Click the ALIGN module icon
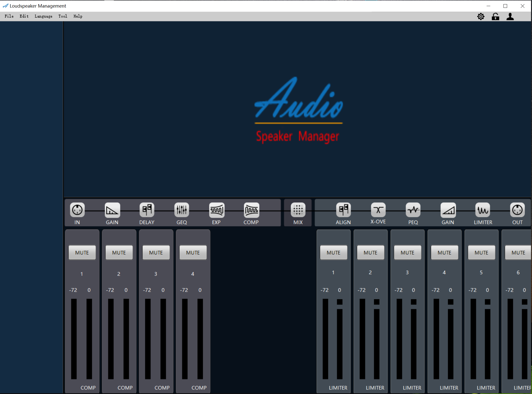 [x=343, y=210]
